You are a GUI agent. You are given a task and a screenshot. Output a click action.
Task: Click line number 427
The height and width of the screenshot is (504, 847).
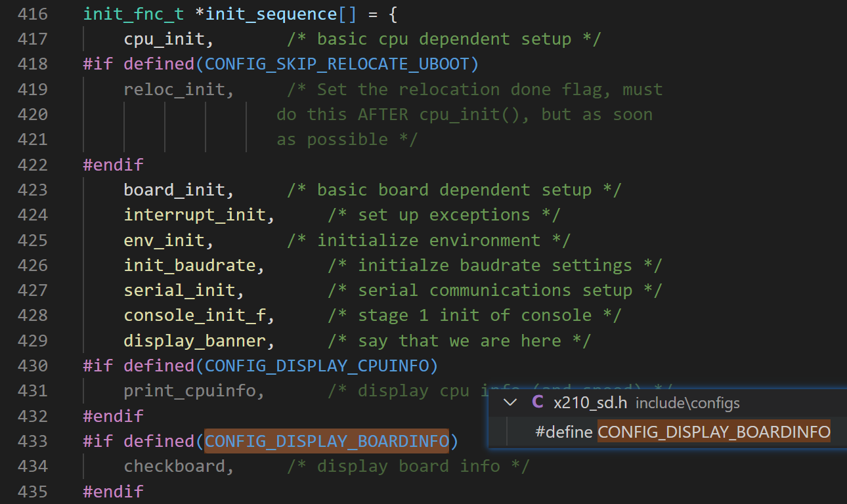(x=32, y=290)
